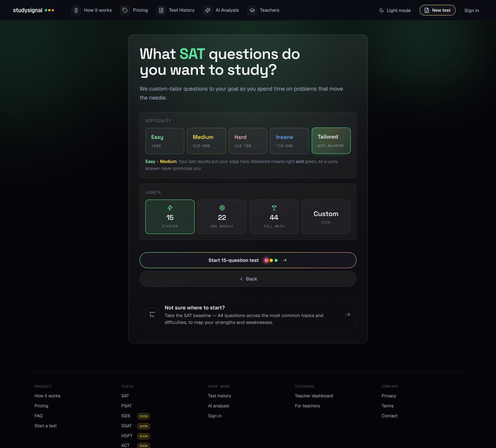496x448 pixels.
Task: Open How it works in top nav
Action: coord(92,10)
